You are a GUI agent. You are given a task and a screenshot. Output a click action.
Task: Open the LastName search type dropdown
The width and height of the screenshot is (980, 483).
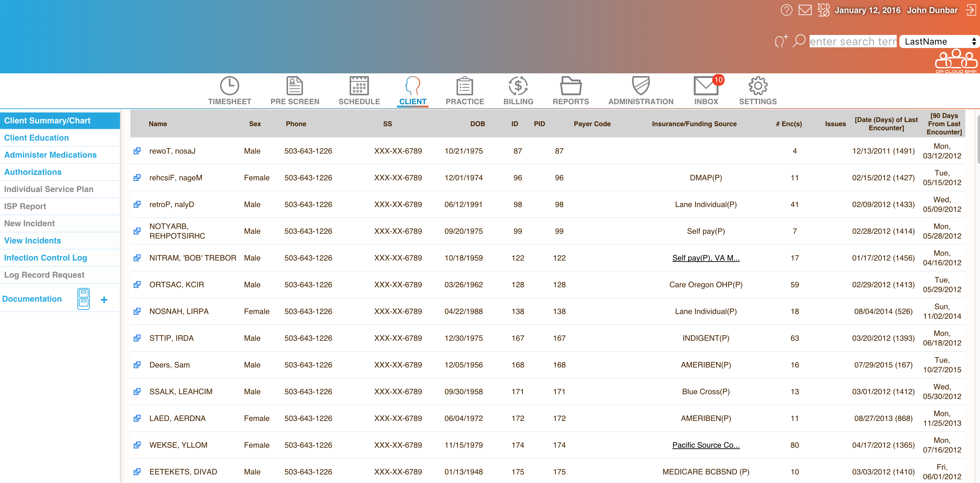point(939,41)
